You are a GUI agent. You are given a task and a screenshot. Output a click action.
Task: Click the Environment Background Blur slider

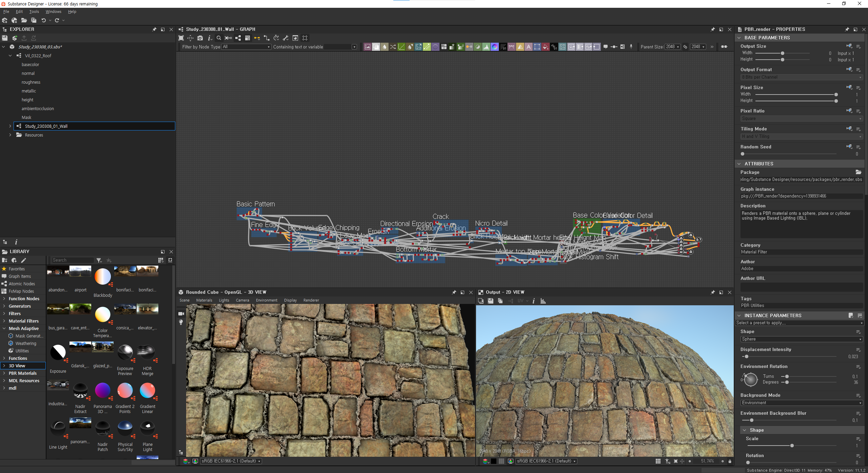789,420
